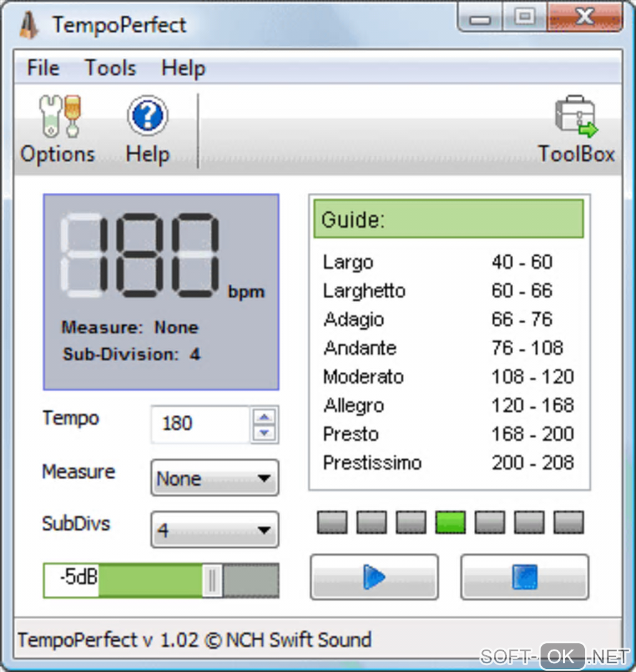Click the TempoPerfect metronome title icon

coord(29,25)
